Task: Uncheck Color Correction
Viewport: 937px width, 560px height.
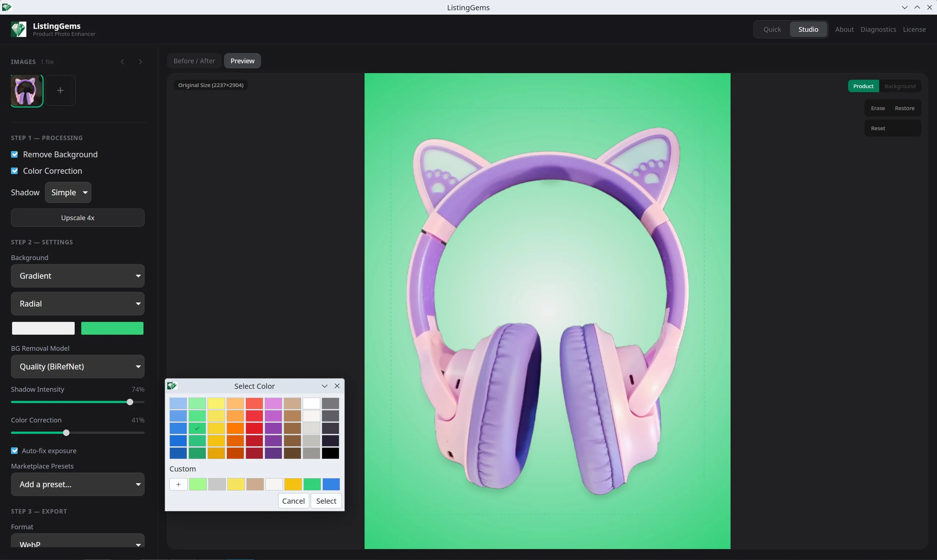Action: point(15,170)
